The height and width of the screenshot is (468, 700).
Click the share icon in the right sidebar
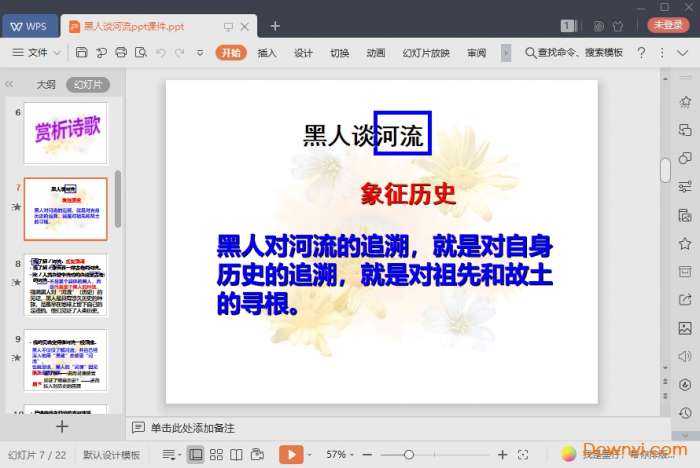pyautogui.click(x=685, y=300)
